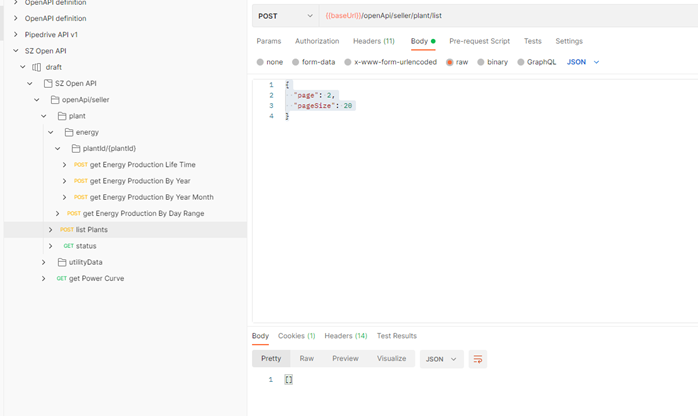Click the wrap lines icon in response
Viewport: 698px width, 416px height.
(x=477, y=359)
